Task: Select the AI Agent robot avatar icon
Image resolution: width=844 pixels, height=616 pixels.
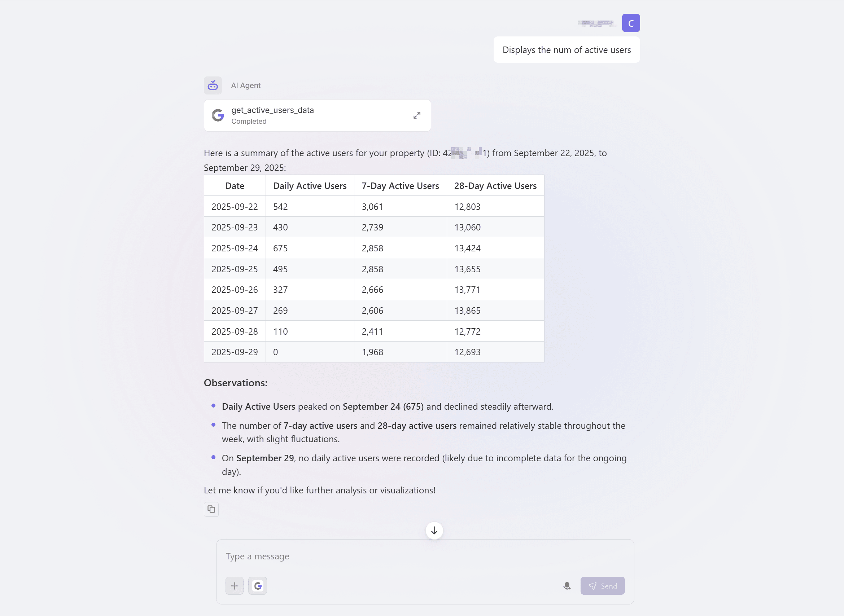Action: pyautogui.click(x=212, y=85)
